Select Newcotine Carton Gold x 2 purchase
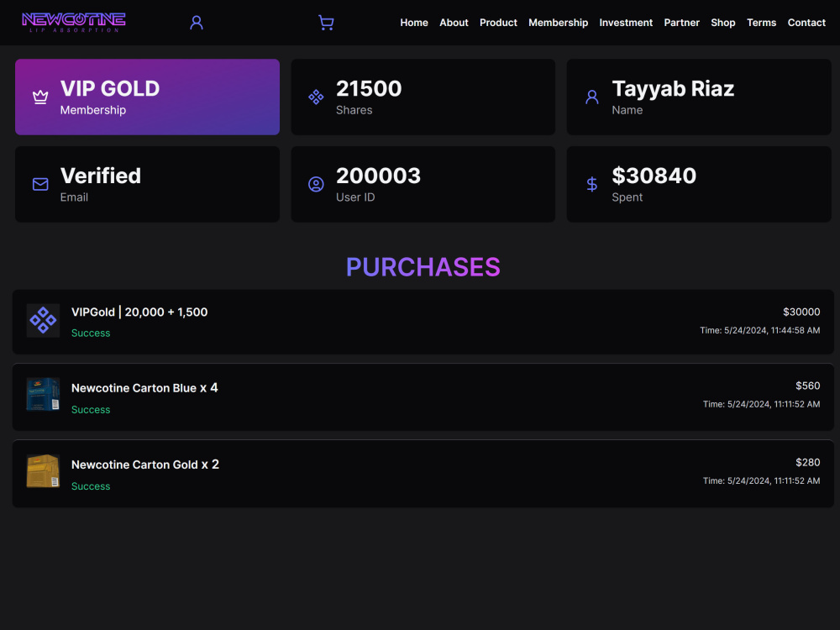The height and width of the screenshot is (630, 840). (423, 474)
